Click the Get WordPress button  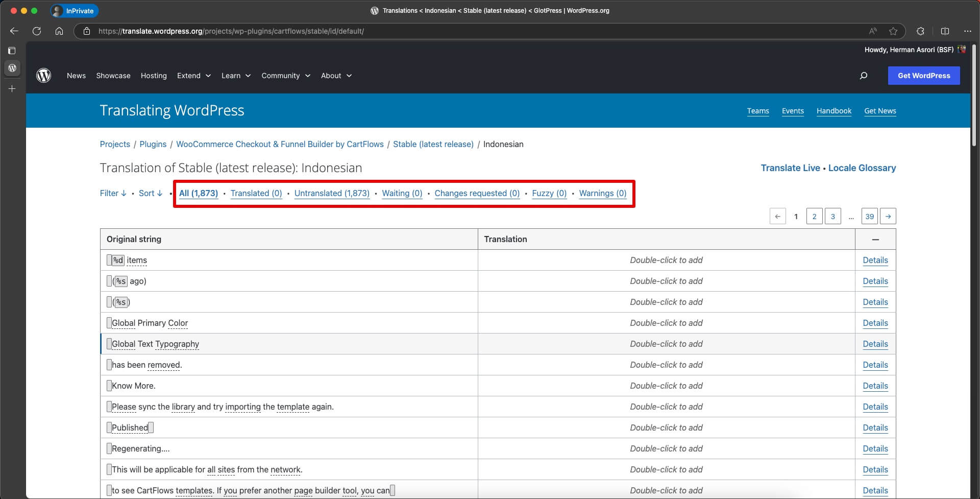point(923,76)
